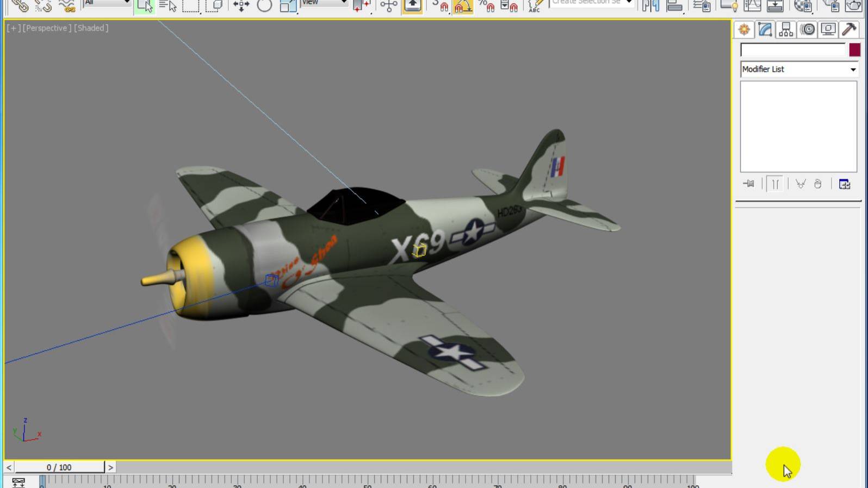The image size is (868, 488).
Task: Open the viewport [Perspective] view menu
Action: click(x=47, y=28)
